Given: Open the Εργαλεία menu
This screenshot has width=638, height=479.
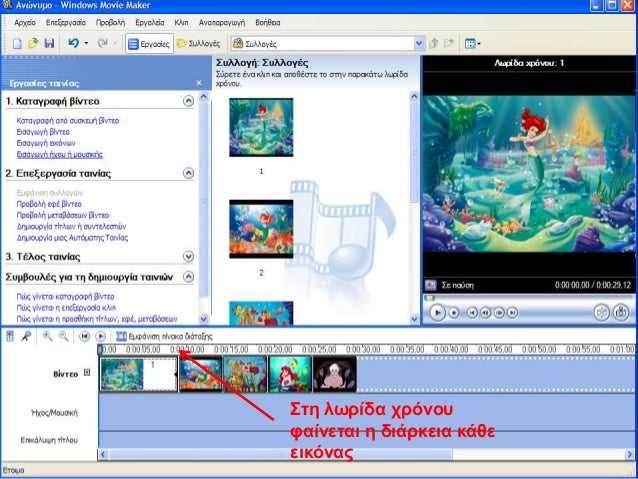Looking at the screenshot, I should (150, 22).
